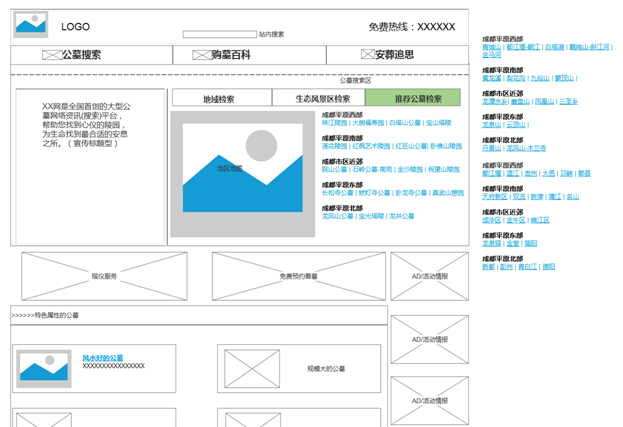Click the 龙凤山公墓 link
This screenshot has width=623, height=427.
[x=338, y=216]
